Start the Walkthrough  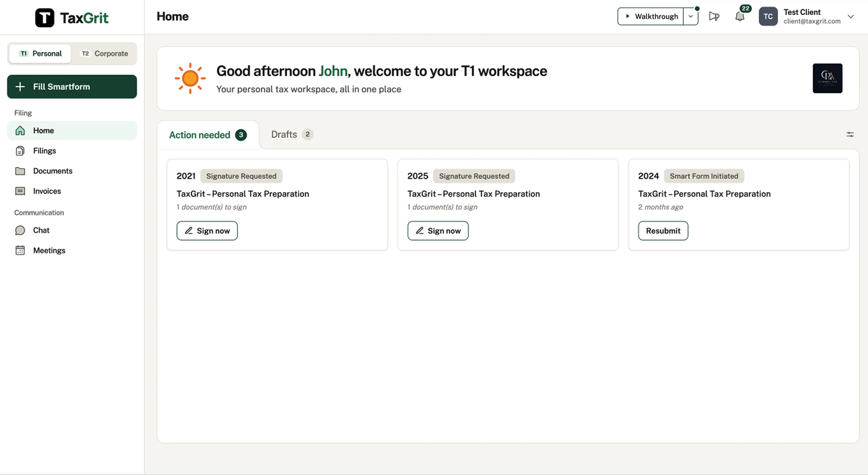point(651,16)
